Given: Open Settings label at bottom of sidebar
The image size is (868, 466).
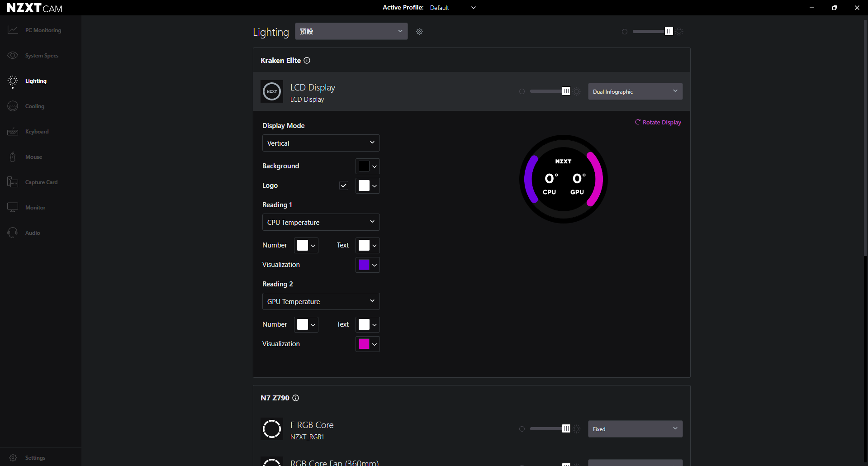Looking at the screenshot, I should tap(35, 458).
